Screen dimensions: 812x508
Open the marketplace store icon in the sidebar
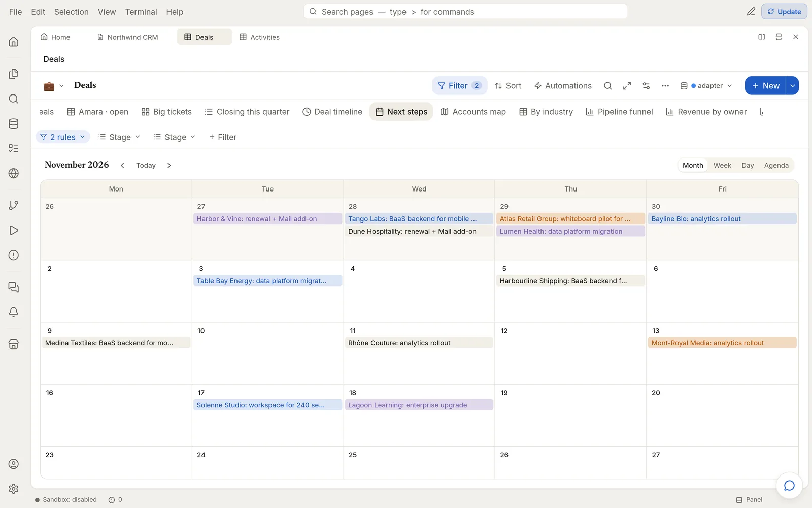pos(14,344)
